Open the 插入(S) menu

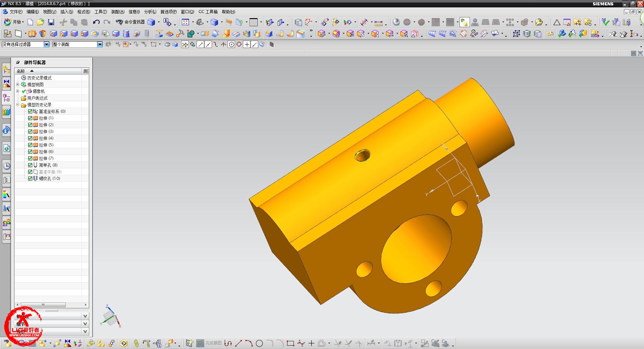click(x=67, y=12)
